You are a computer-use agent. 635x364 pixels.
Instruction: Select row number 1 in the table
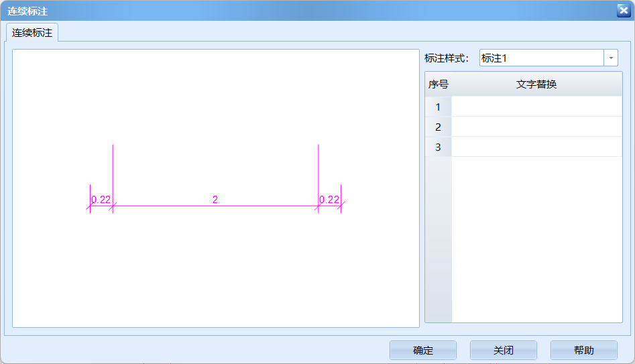pos(438,107)
